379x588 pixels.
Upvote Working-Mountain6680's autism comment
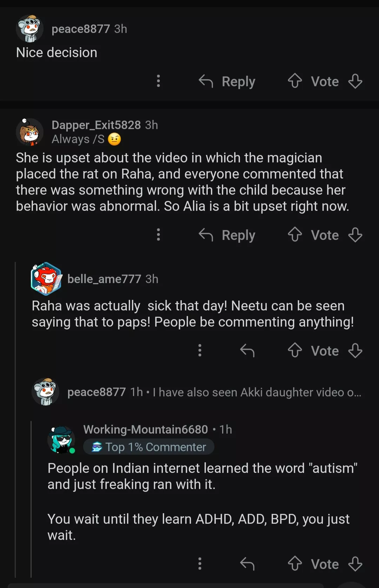[x=295, y=564]
